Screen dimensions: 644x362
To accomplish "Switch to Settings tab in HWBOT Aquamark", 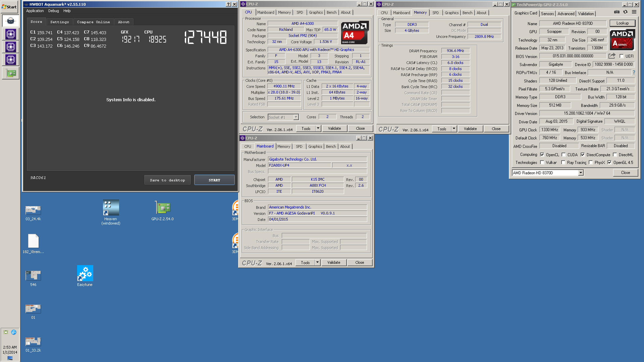I will click(x=59, y=22).
